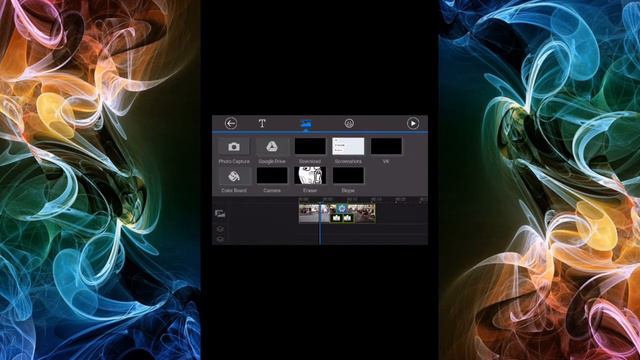Click the 'Screenshots' label
The height and width of the screenshot is (360, 640).
[348, 162]
